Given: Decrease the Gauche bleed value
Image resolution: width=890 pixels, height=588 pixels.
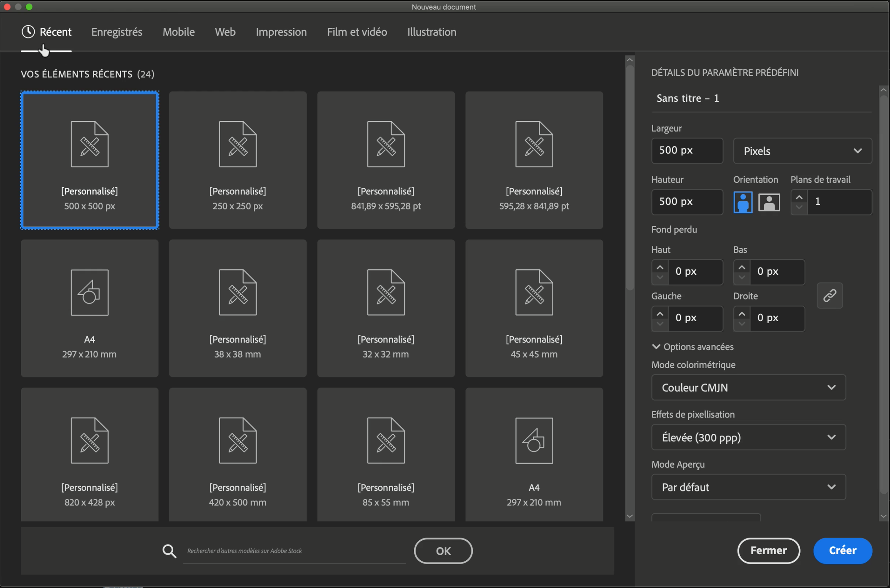Looking at the screenshot, I should pyautogui.click(x=660, y=324).
